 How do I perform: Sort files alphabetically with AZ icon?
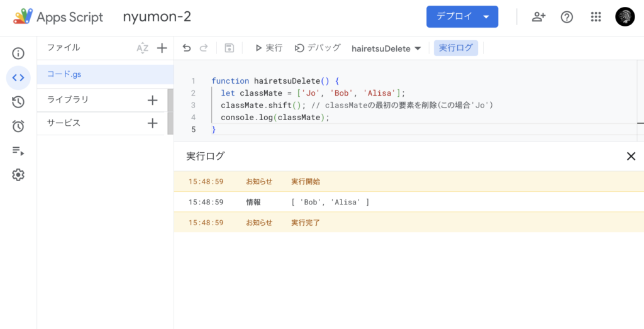point(143,48)
